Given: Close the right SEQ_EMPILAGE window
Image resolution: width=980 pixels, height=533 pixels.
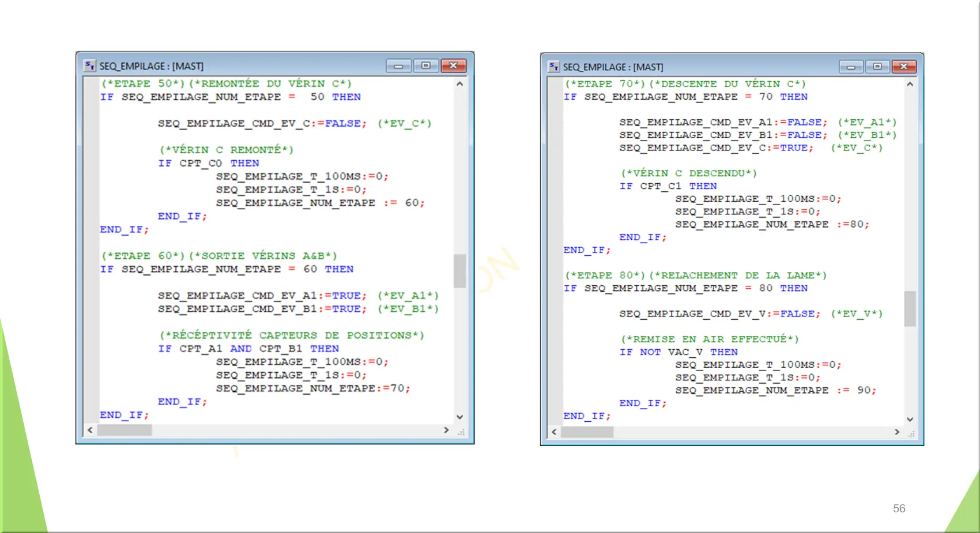Looking at the screenshot, I should (x=904, y=67).
